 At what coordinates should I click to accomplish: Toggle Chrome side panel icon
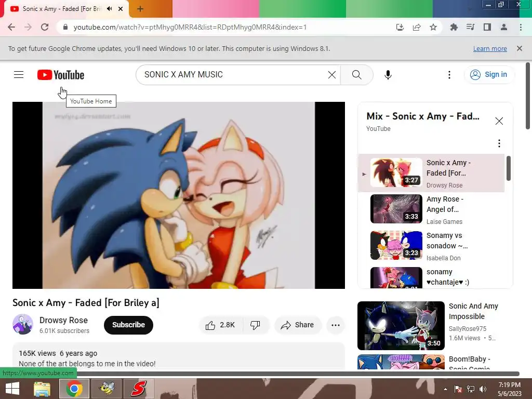[487, 27]
